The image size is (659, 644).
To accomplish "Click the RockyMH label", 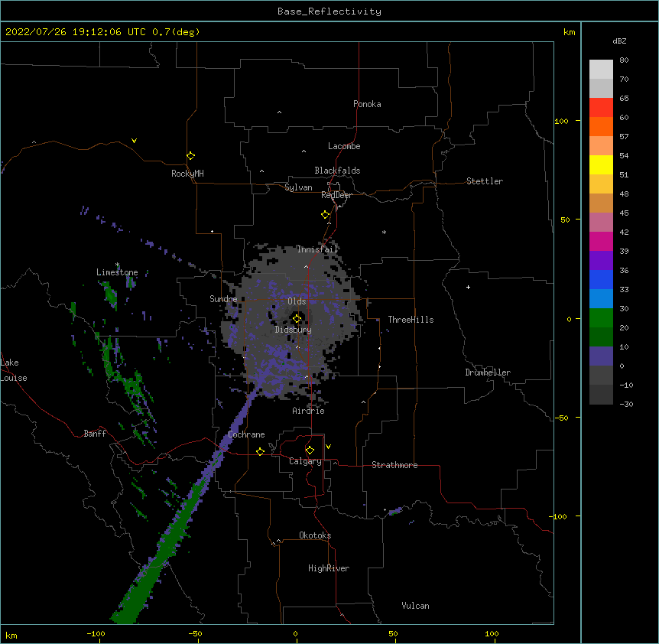I will tap(187, 174).
